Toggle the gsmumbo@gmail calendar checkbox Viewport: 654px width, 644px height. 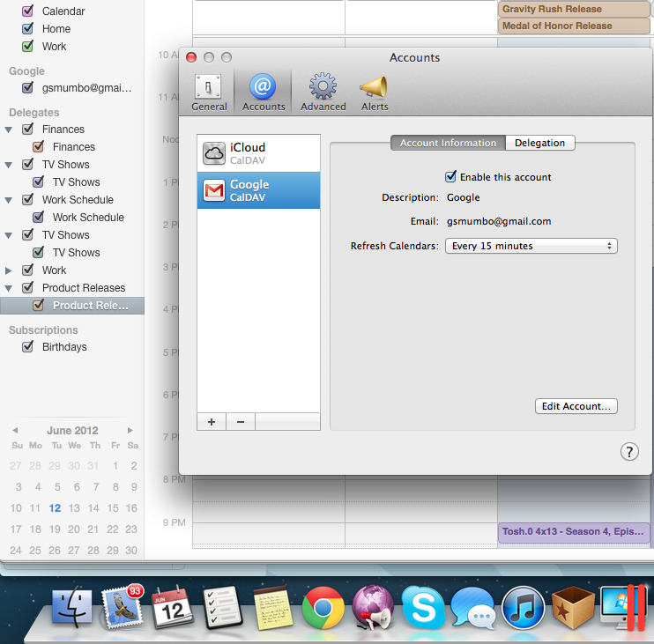(27, 87)
